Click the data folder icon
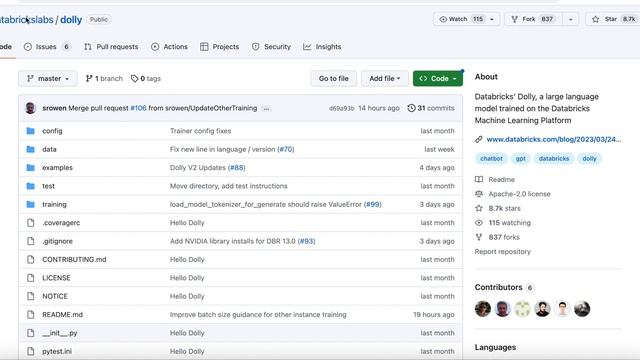The width and height of the screenshot is (640, 360). (x=31, y=149)
